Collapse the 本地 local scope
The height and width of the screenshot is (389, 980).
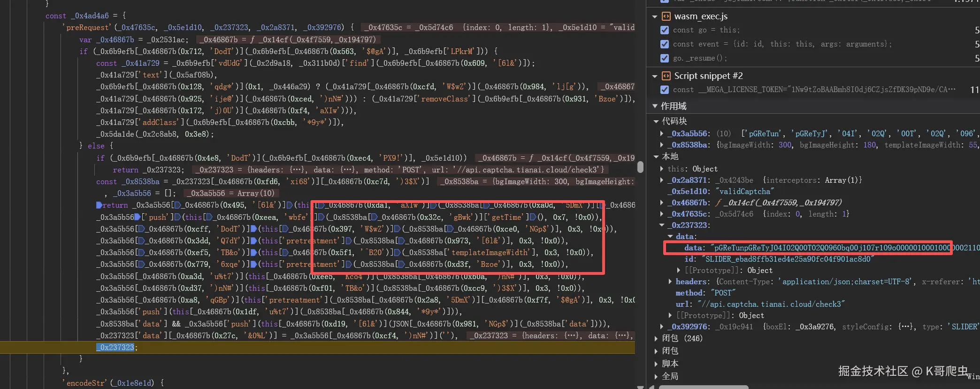pyautogui.click(x=656, y=156)
